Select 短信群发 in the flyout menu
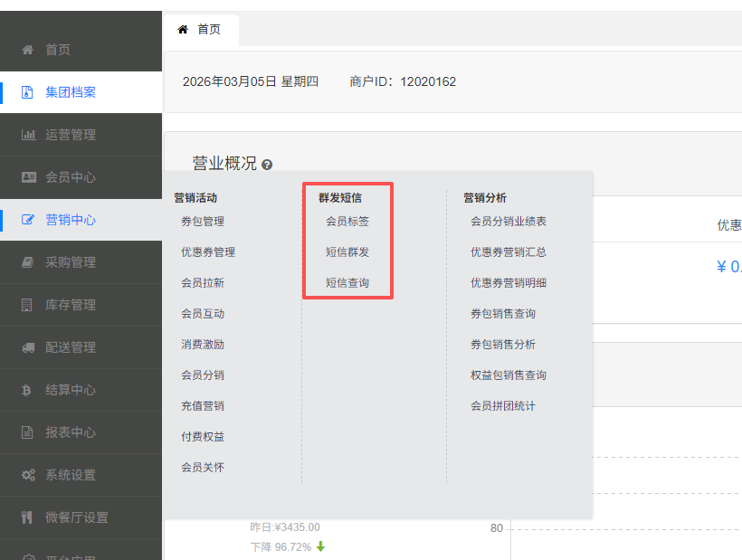This screenshot has height=560, width=742. pyautogui.click(x=347, y=252)
